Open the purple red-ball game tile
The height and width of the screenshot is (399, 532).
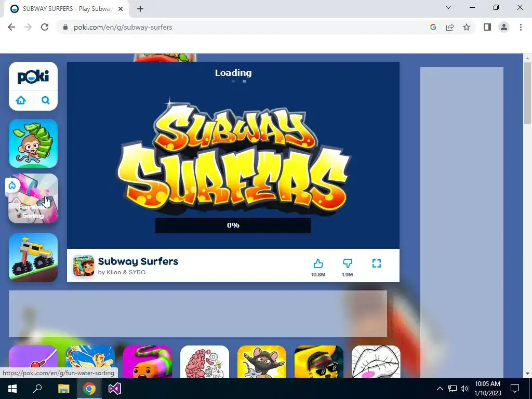click(33, 362)
